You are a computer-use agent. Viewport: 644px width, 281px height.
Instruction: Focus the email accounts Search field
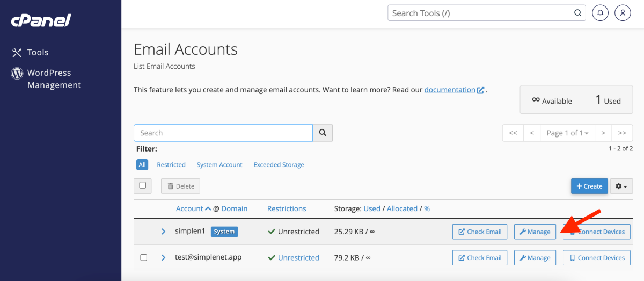click(x=223, y=133)
